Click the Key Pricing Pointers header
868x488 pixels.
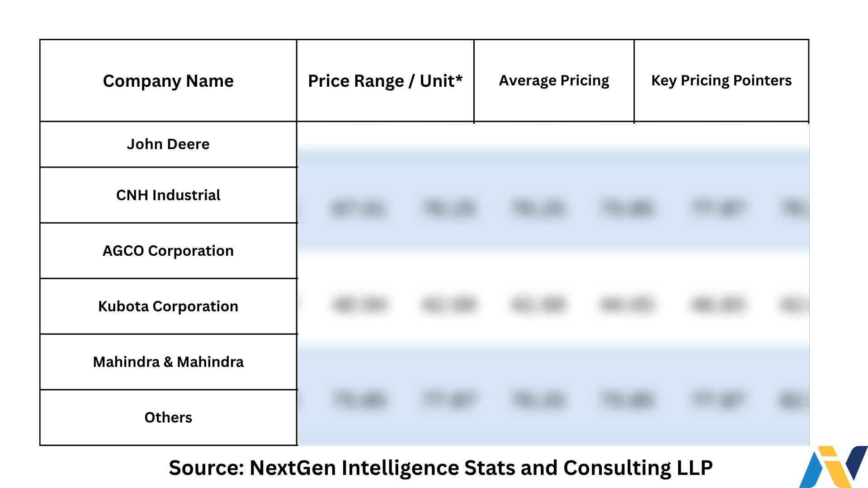[722, 80]
